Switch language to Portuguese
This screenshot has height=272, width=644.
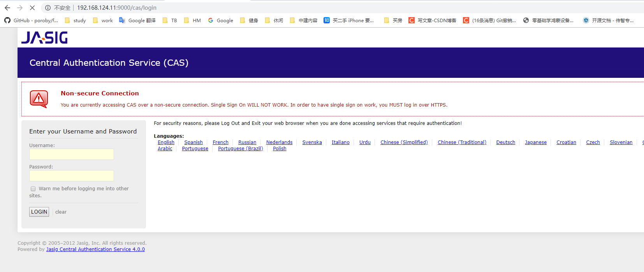pyautogui.click(x=195, y=149)
